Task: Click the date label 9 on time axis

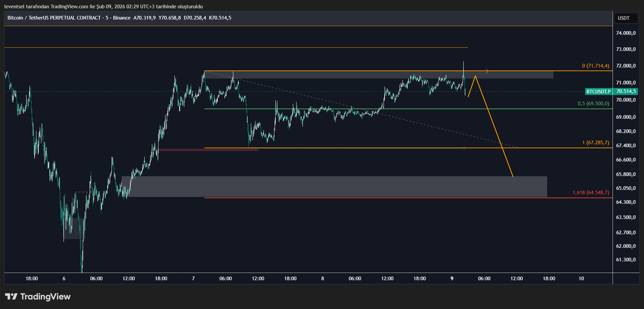Action: point(452,279)
